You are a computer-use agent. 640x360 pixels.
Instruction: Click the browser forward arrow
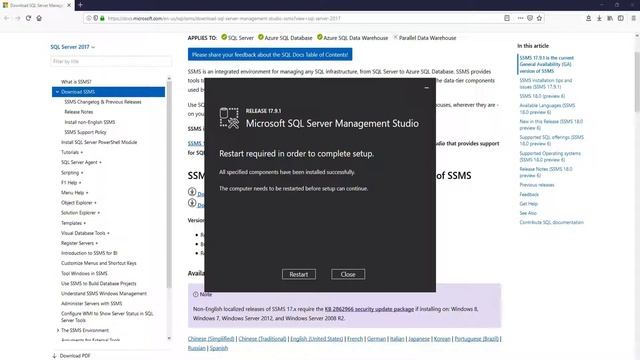tap(18, 18)
